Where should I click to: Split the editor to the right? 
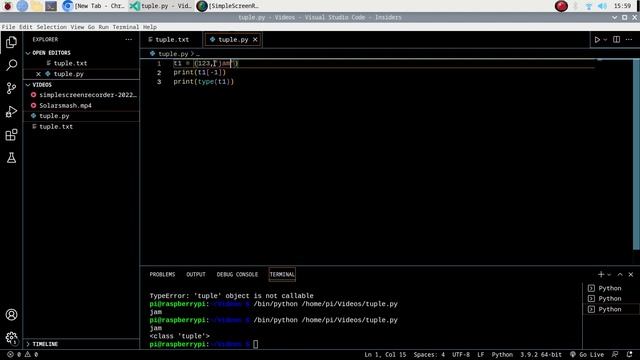tap(616, 40)
